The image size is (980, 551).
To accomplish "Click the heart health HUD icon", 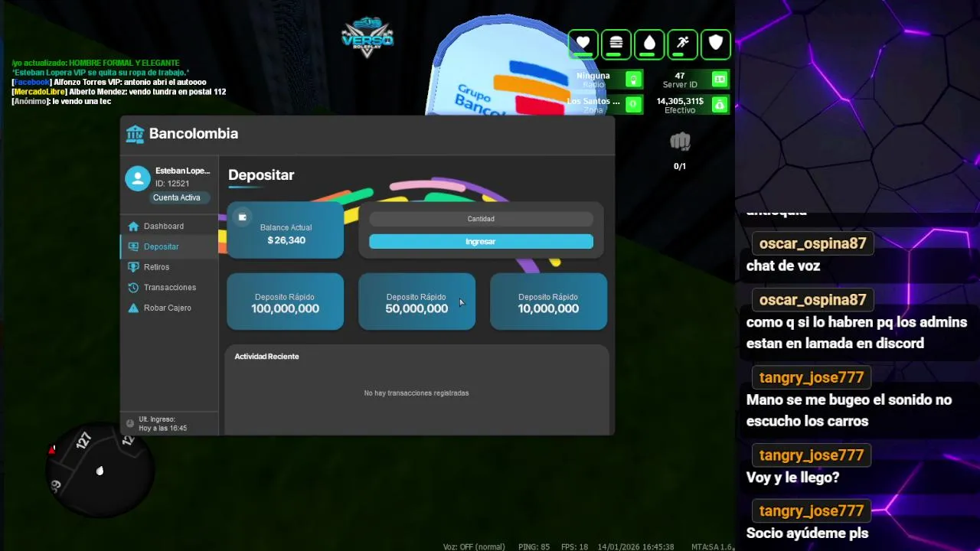I will [x=583, y=44].
